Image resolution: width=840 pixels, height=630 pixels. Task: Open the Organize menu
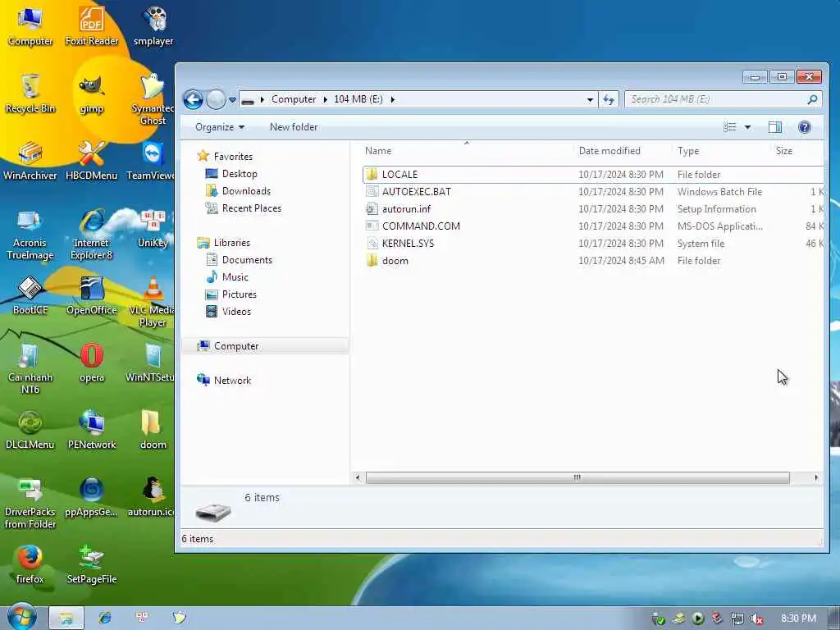(x=220, y=127)
